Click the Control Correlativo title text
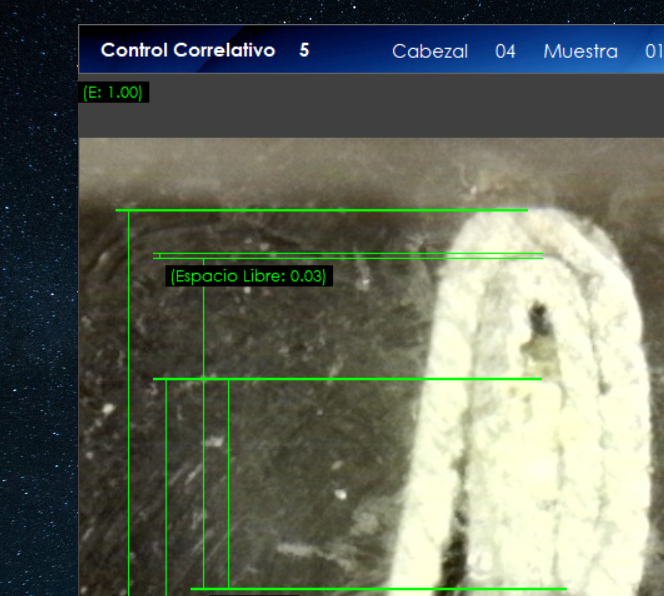The width and height of the screenshot is (664, 596). [x=187, y=50]
